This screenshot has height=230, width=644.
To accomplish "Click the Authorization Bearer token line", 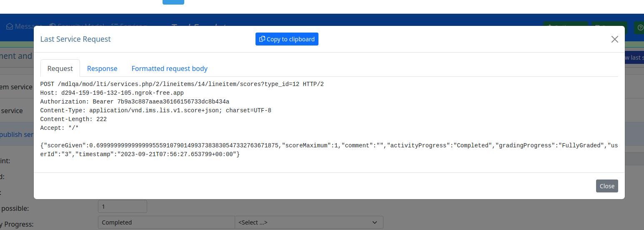I will point(135,102).
